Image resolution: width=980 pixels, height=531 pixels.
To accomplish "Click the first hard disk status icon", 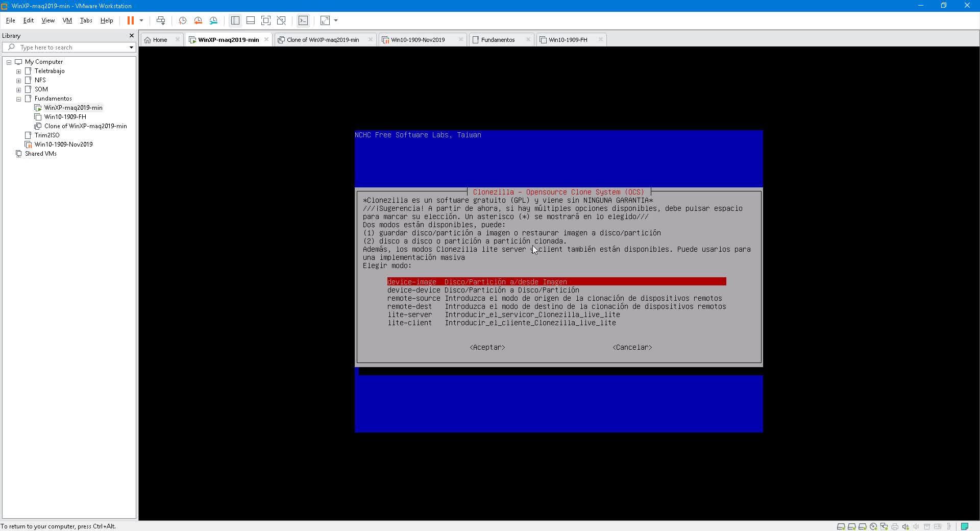I will click(x=841, y=526).
